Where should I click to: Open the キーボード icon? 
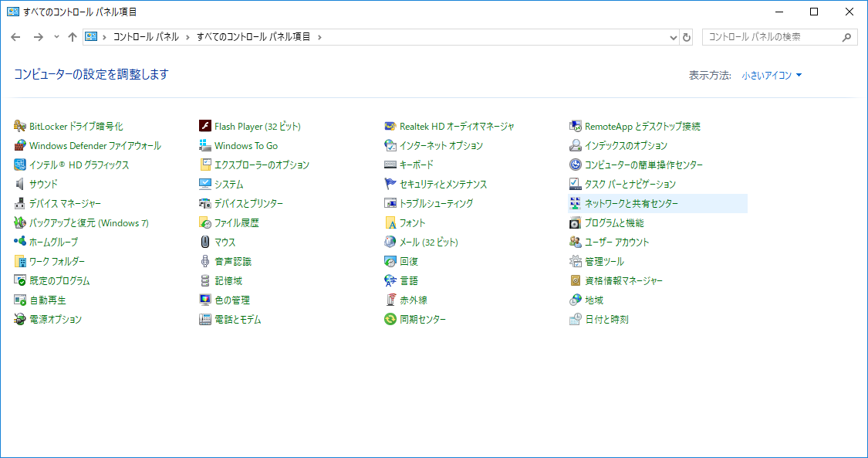(x=391, y=165)
